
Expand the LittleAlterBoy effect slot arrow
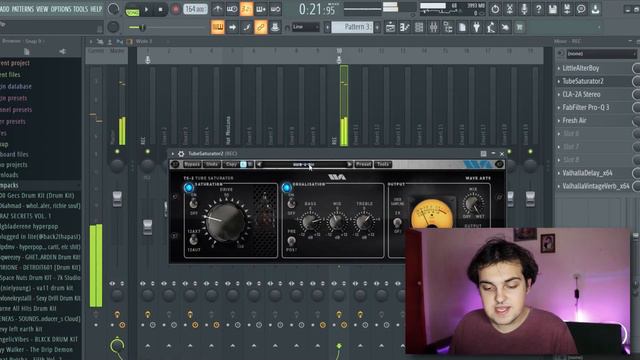pos(558,68)
